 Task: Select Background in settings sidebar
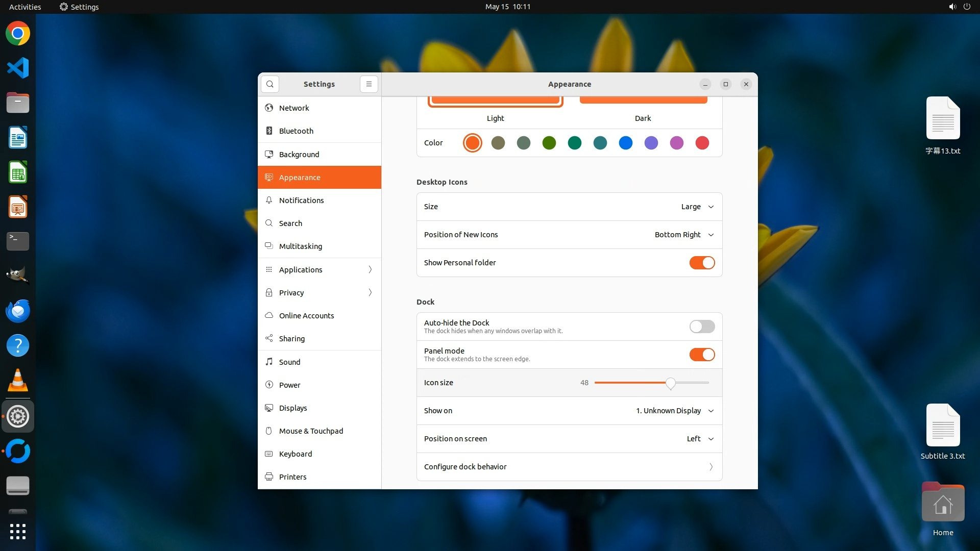tap(299, 154)
